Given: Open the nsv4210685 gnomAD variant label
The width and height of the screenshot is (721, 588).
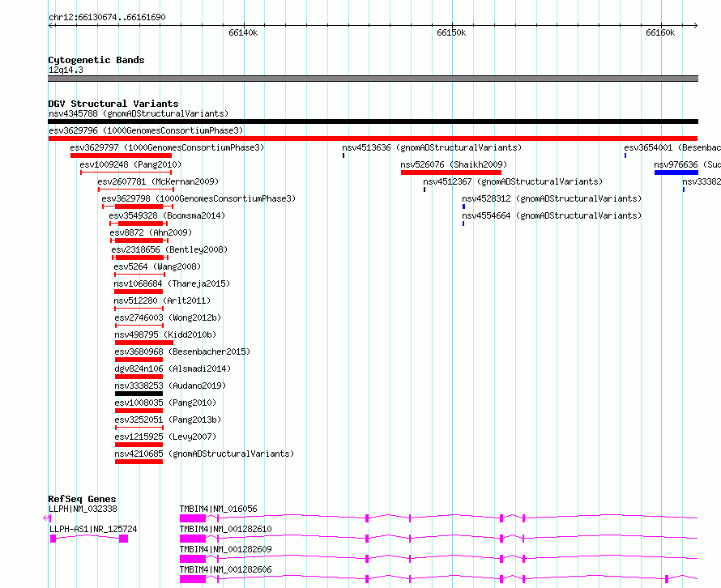Looking at the screenshot, I should (x=205, y=454).
